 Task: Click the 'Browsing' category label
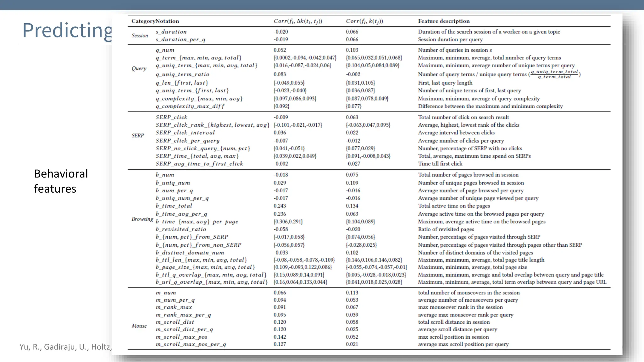(142, 219)
